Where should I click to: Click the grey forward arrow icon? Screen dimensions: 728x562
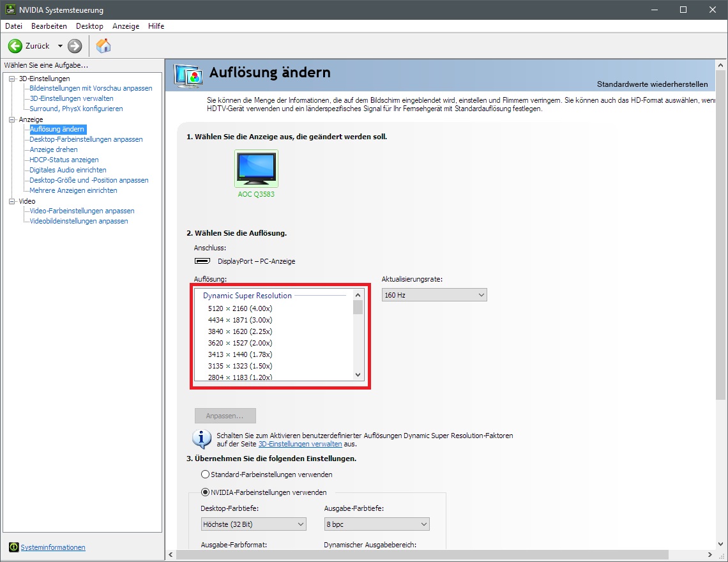click(x=75, y=46)
